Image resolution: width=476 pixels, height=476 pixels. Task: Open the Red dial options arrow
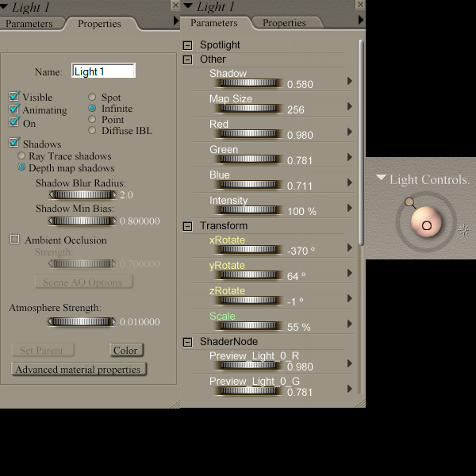pos(350,132)
